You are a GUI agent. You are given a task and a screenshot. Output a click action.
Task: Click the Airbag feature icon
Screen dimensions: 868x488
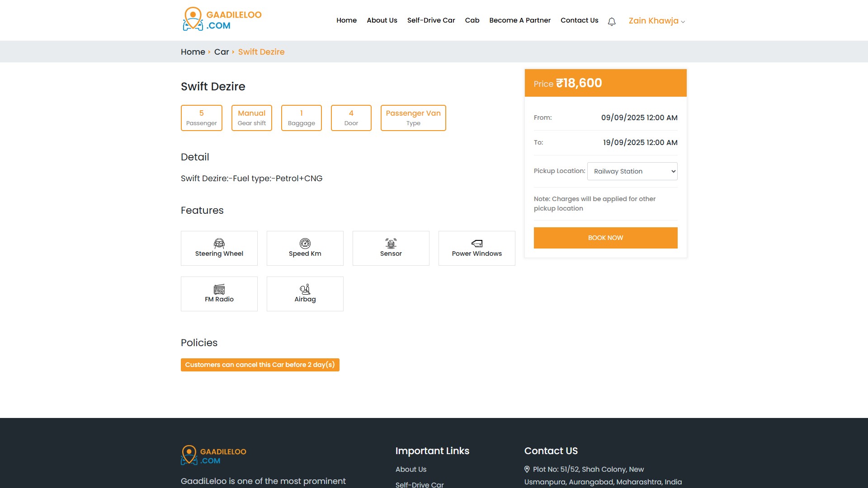(x=305, y=289)
